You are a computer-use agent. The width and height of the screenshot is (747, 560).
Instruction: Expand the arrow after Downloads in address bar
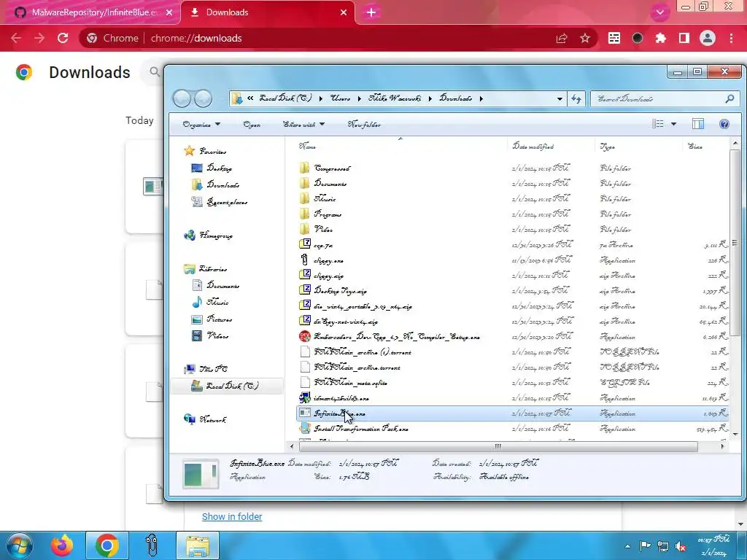(481, 98)
